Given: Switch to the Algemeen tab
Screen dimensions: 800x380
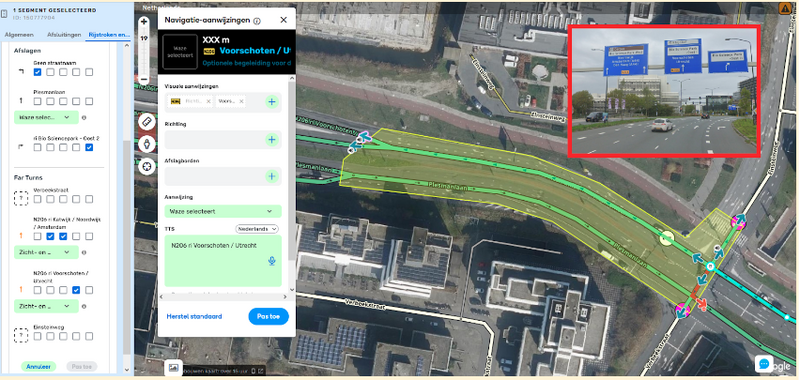Looking at the screenshot, I should (x=19, y=35).
